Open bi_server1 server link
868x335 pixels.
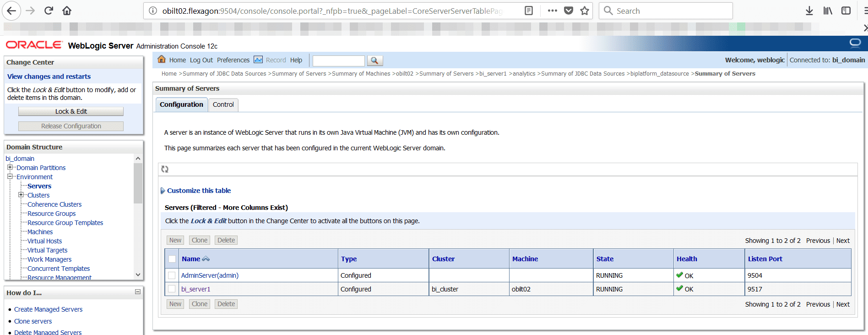click(195, 289)
